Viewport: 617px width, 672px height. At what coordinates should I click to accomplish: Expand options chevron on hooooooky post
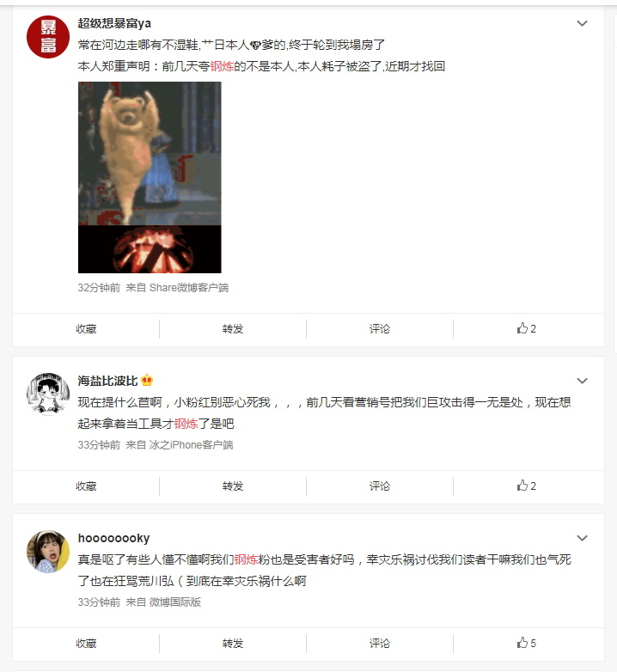pos(582,538)
